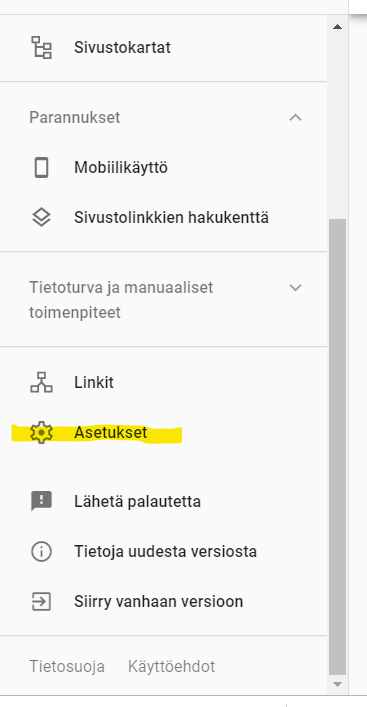Screen dimensions: 367x707
Task: Click the scrollbar up arrow
Action: 337,27
